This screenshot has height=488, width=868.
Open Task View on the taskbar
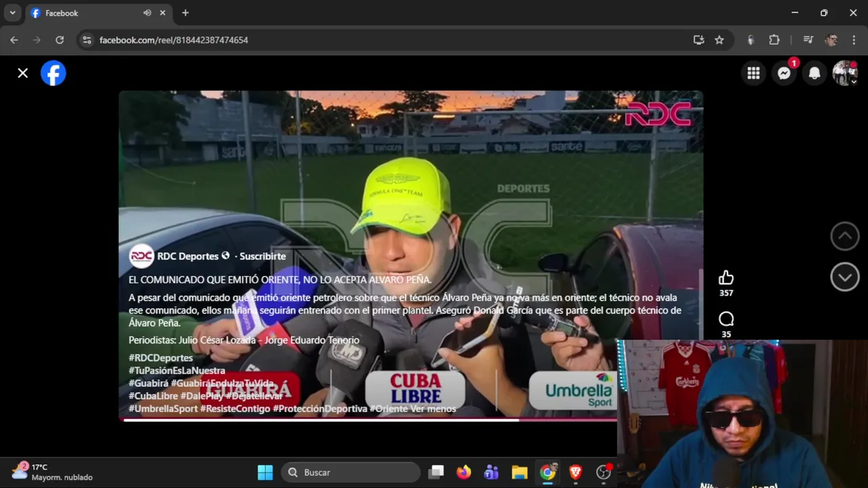click(x=436, y=472)
